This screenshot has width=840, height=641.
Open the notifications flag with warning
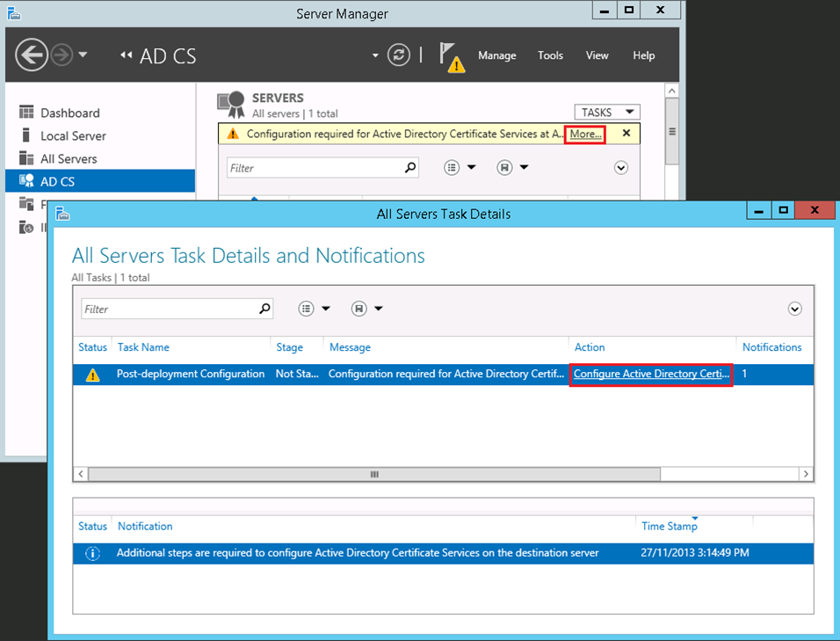pos(452,57)
